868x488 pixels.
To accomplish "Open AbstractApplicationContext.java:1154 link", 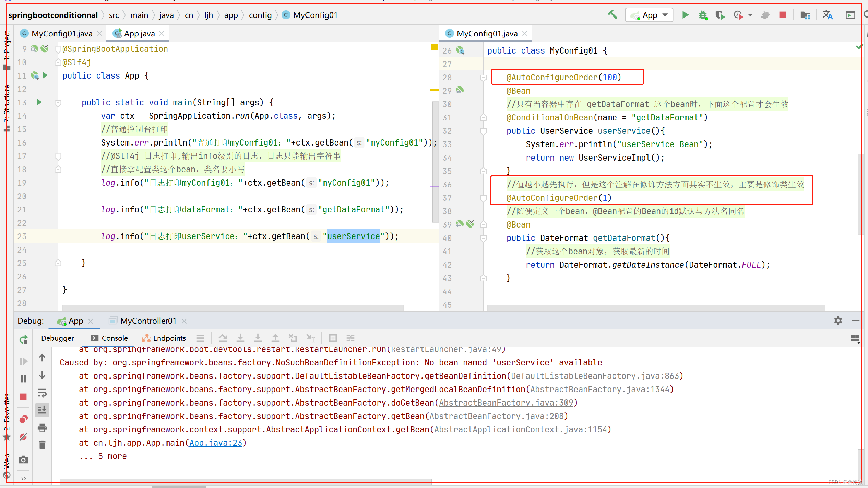I will pyautogui.click(x=521, y=430).
